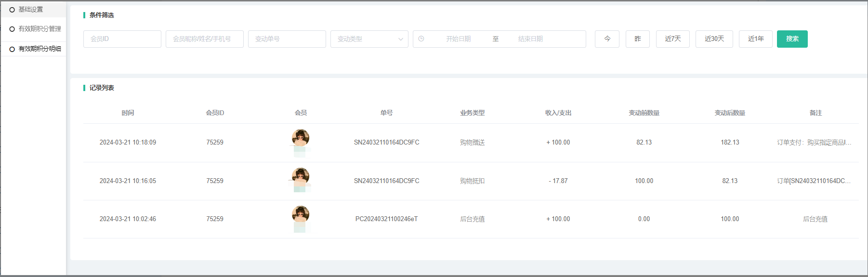
Task: Click order number PC20240321100246eT
Action: tap(386, 219)
